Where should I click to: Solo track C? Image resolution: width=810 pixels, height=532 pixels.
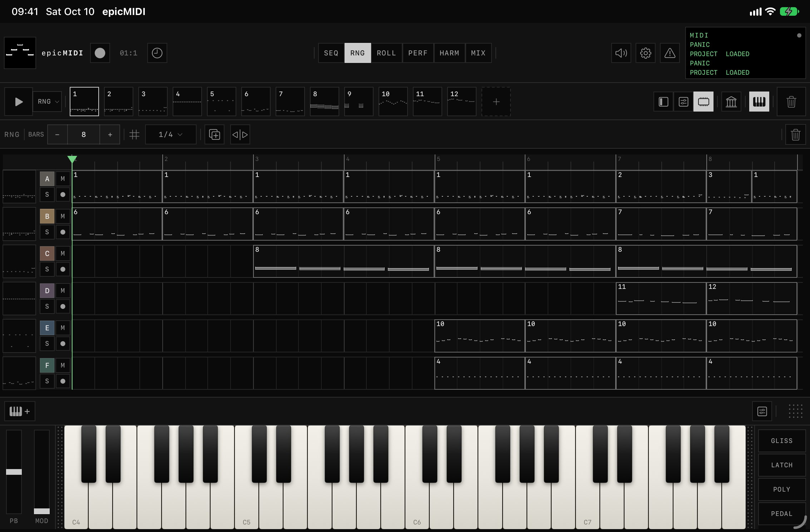[47, 269]
